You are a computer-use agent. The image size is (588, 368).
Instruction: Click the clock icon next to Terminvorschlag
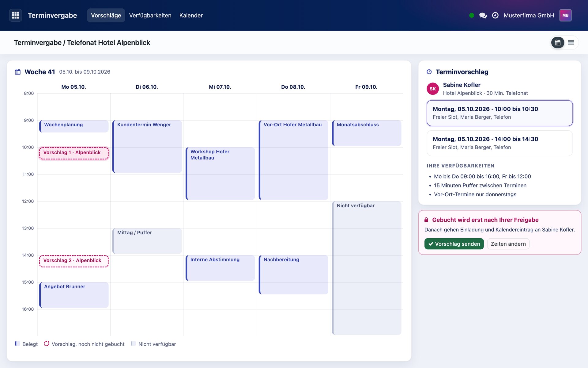429,72
